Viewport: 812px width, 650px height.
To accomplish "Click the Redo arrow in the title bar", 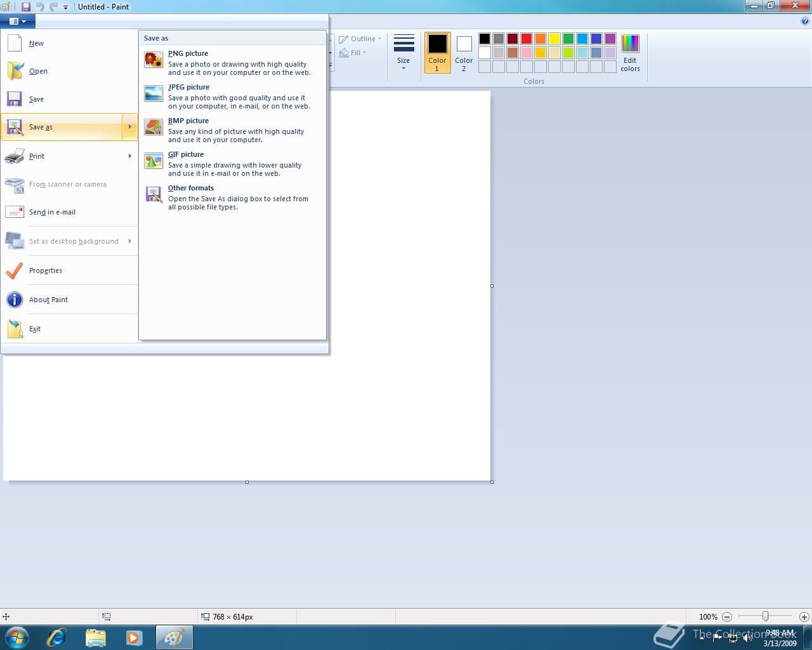I will click(x=53, y=6).
